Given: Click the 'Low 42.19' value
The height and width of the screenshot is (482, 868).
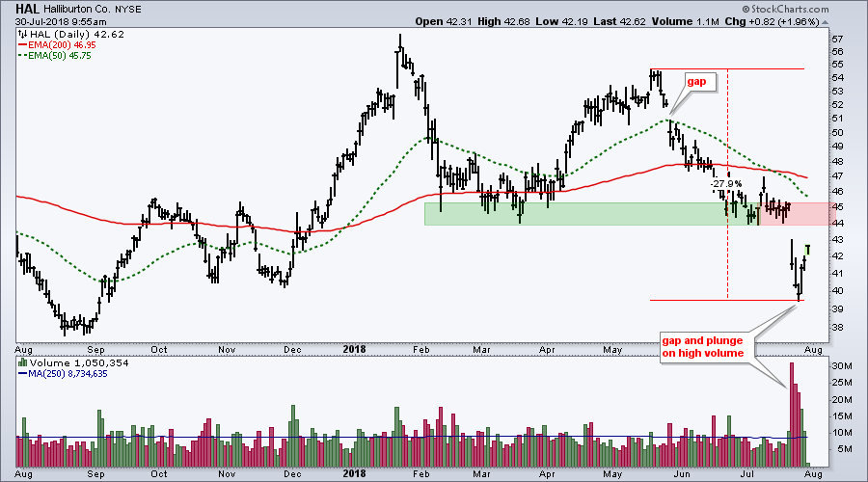Looking at the screenshot, I should (x=562, y=21).
